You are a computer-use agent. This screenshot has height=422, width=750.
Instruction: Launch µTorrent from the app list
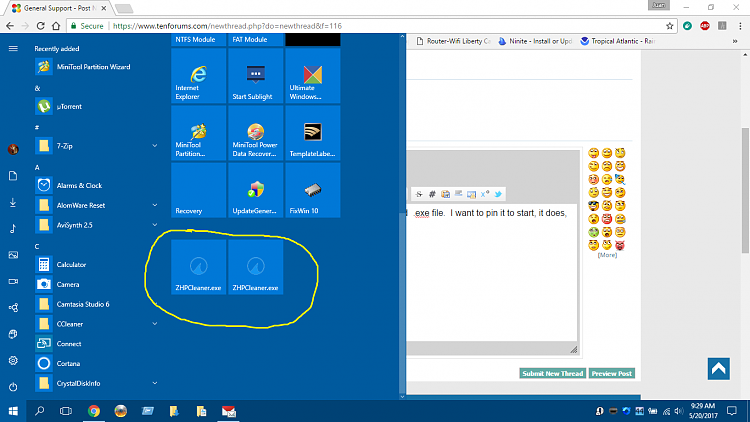point(96,106)
